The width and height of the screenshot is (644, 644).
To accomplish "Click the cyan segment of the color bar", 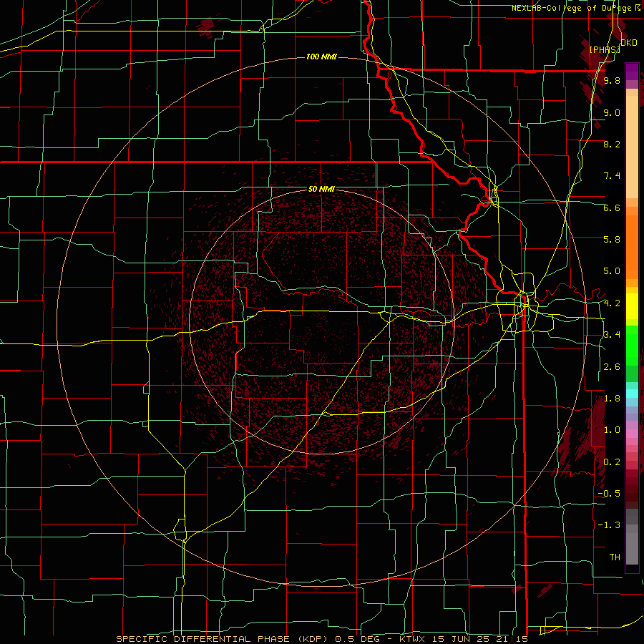I will point(632,393).
